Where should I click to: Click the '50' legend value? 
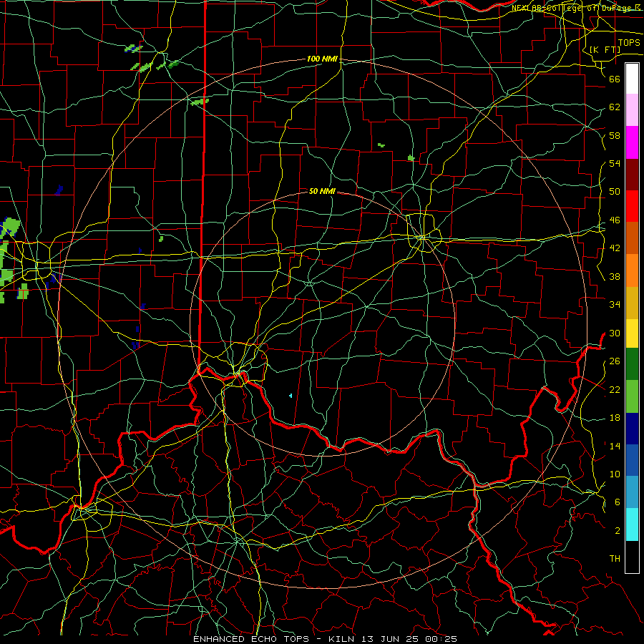[615, 192]
